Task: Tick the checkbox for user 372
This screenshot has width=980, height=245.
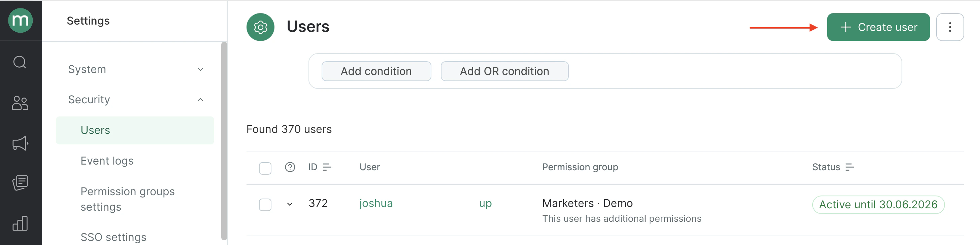Action: (265, 205)
